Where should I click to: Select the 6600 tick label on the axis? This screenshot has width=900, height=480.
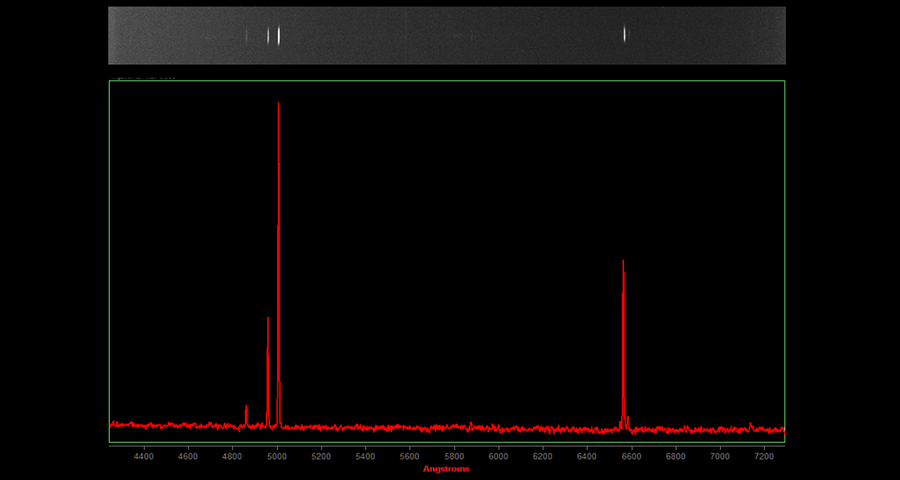coord(631,456)
